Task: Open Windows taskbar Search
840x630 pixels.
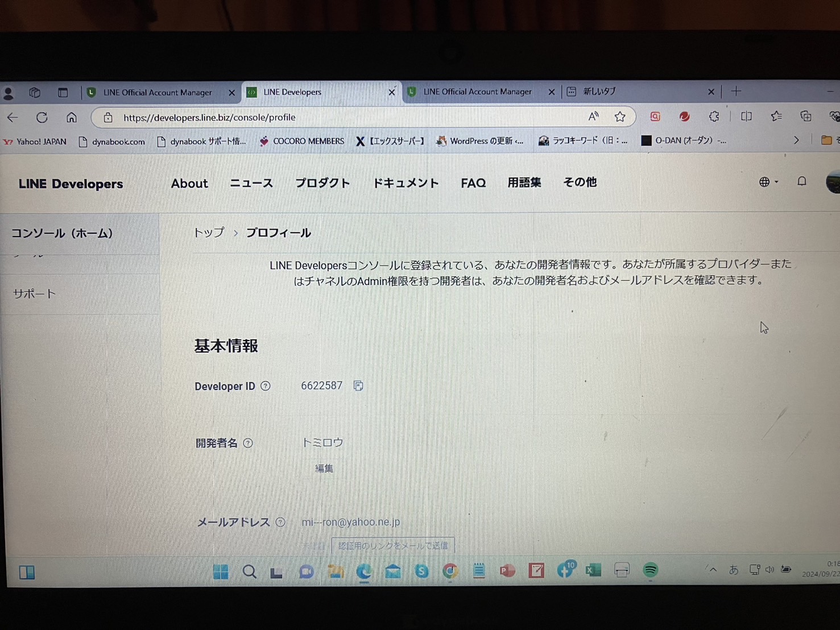Action: click(249, 571)
